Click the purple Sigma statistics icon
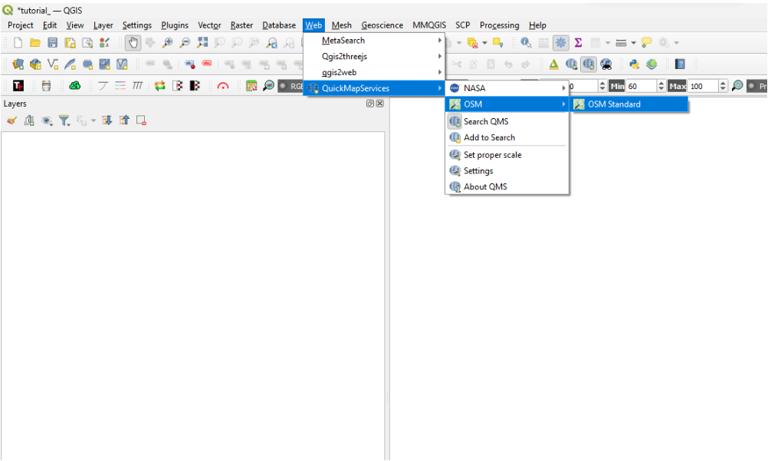Viewport: 768px width, 461px height. pyautogui.click(x=578, y=43)
